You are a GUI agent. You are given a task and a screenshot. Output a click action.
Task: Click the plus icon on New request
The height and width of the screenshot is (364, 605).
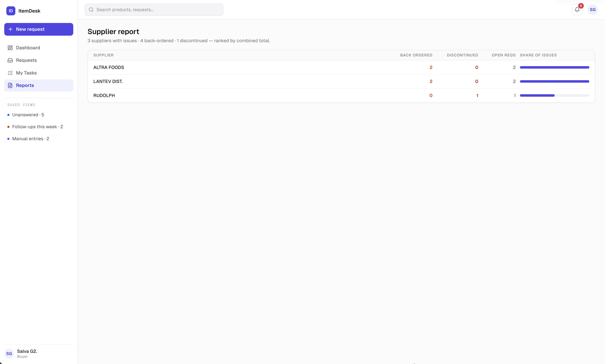pos(10,29)
